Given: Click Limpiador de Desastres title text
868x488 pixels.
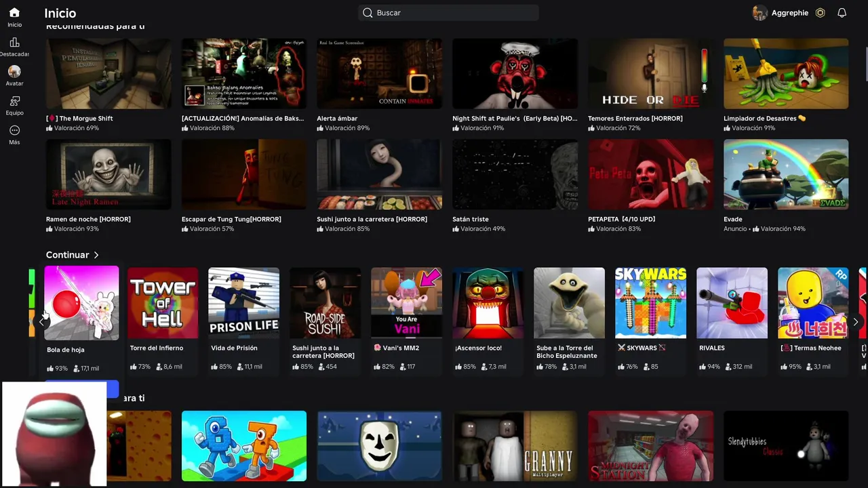Looking at the screenshot, I should [764, 119].
